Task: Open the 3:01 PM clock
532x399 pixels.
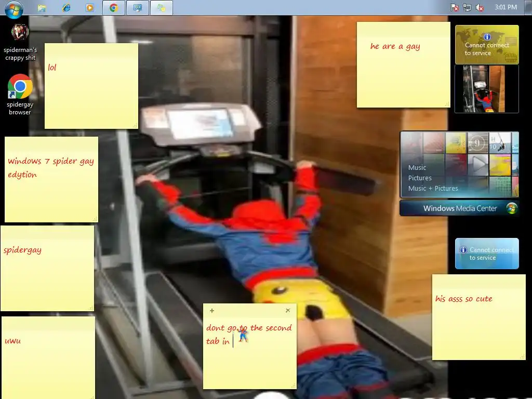Action: [506, 7]
